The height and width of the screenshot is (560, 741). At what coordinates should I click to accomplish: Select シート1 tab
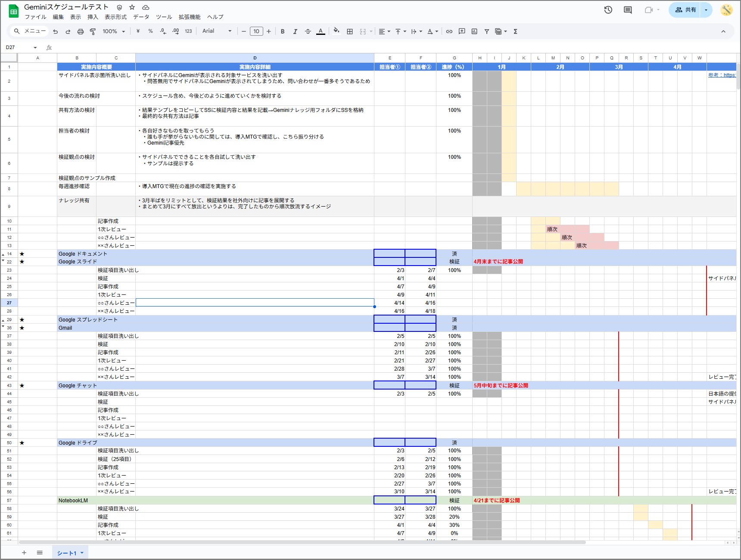70,553
